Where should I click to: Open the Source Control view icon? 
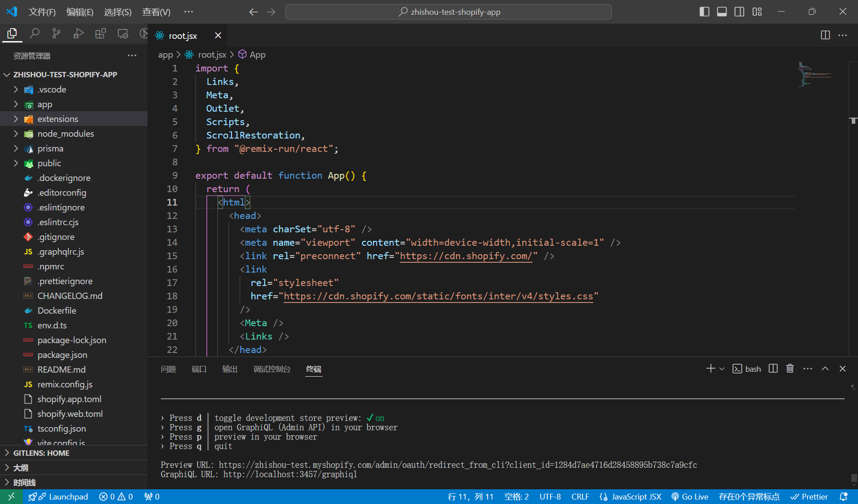[56, 34]
